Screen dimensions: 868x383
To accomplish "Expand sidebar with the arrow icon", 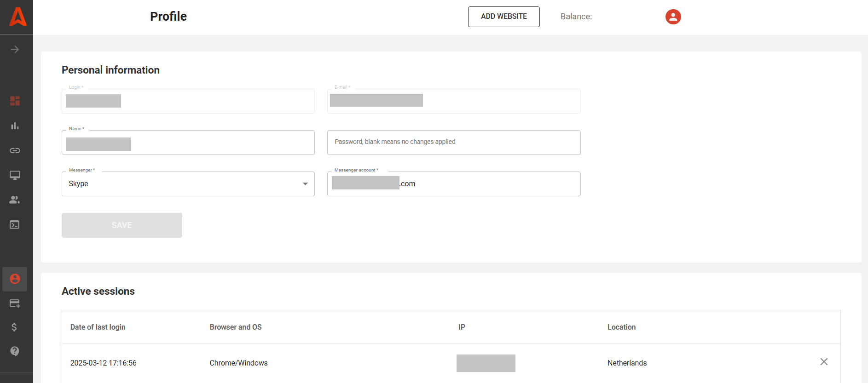I will tap(15, 50).
